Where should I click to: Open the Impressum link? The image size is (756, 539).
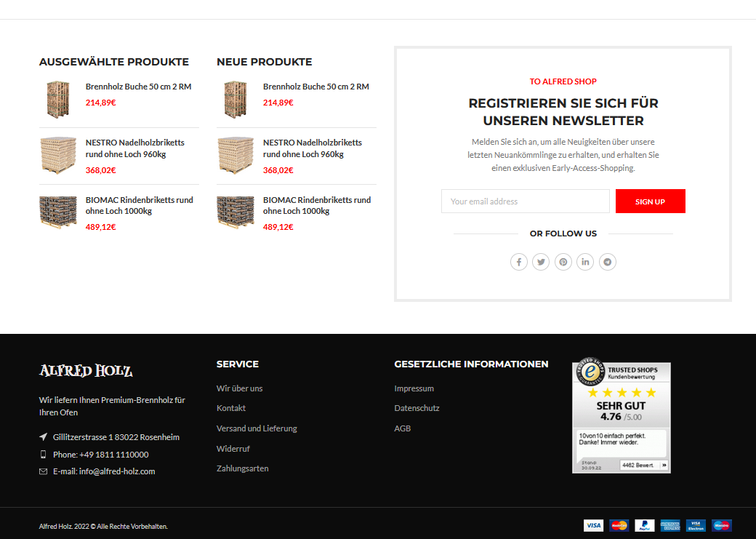pyautogui.click(x=414, y=388)
